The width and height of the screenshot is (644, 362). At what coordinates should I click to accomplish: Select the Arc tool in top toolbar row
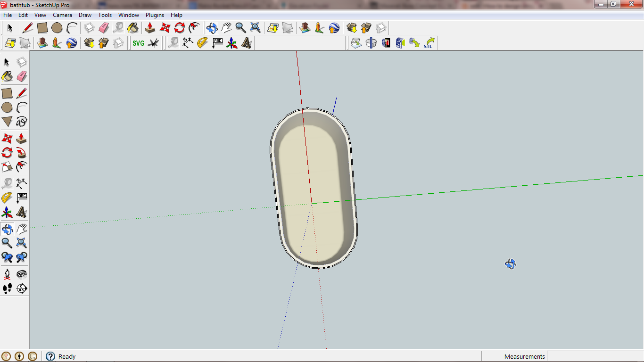tap(72, 27)
